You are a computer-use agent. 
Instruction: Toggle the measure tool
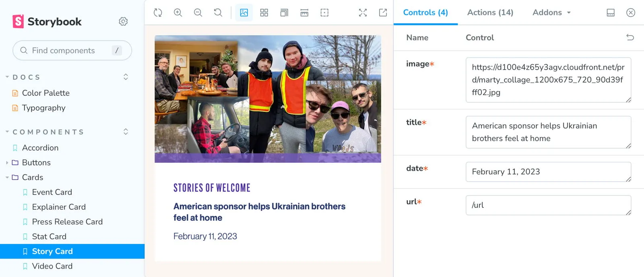coord(304,12)
